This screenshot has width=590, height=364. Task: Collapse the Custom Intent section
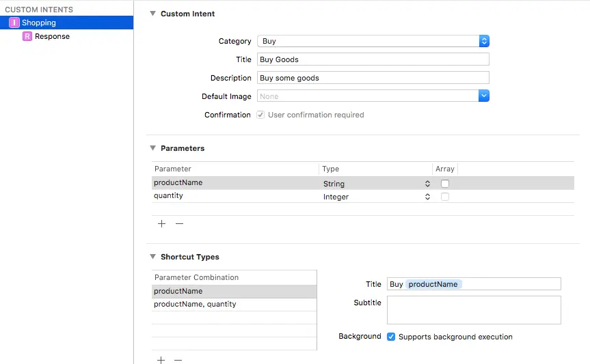tap(152, 14)
